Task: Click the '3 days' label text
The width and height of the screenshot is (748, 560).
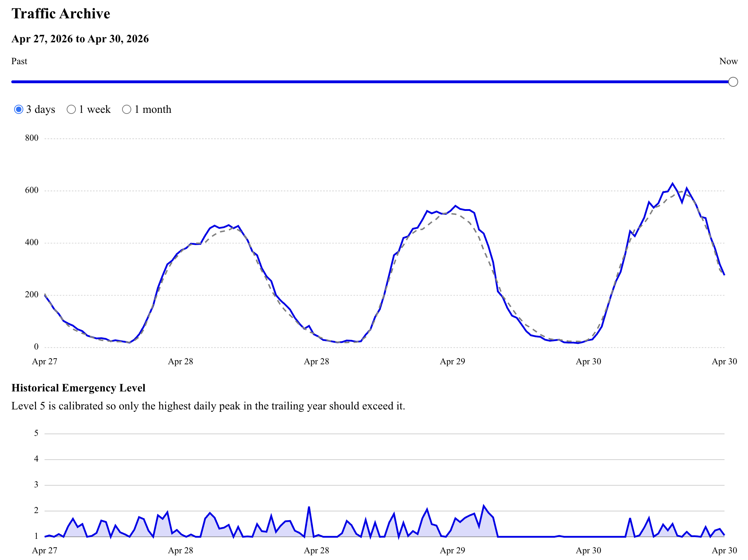Action: pyautogui.click(x=41, y=109)
